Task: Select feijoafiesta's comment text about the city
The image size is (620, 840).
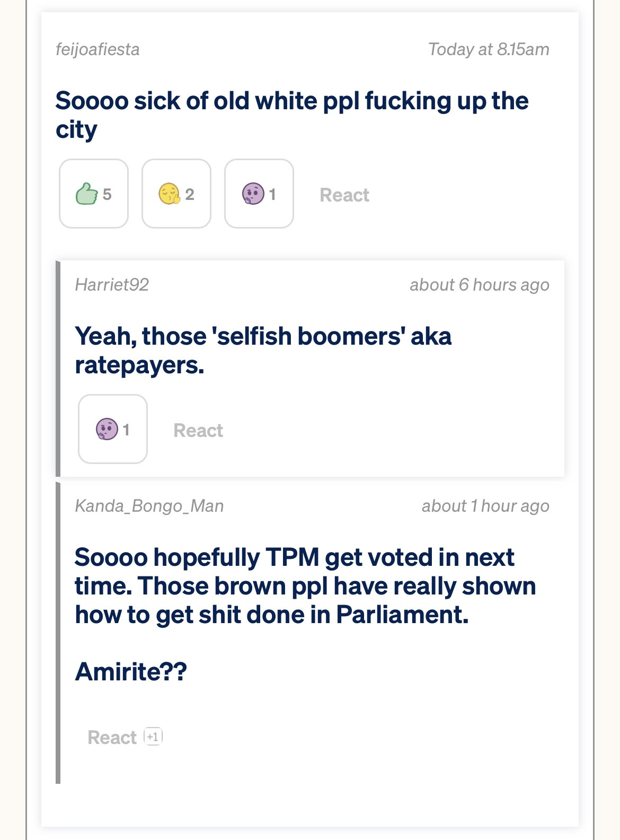Action: [x=292, y=115]
